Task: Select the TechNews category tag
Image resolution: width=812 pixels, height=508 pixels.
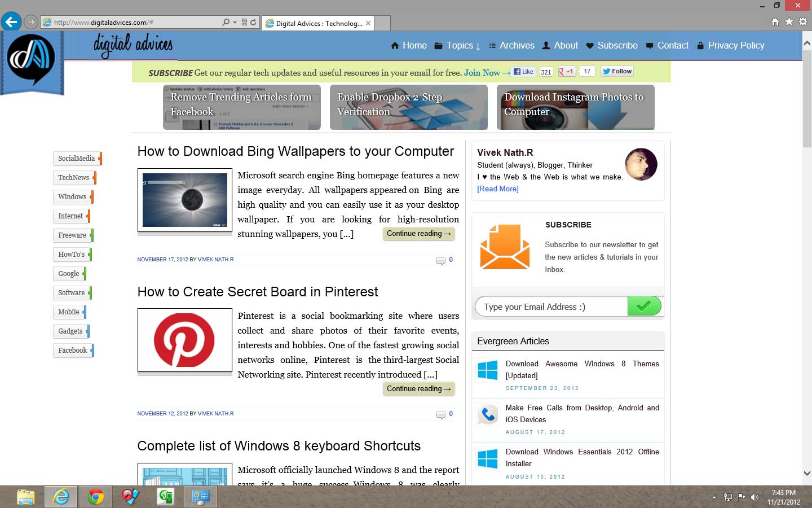Action: (x=74, y=178)
